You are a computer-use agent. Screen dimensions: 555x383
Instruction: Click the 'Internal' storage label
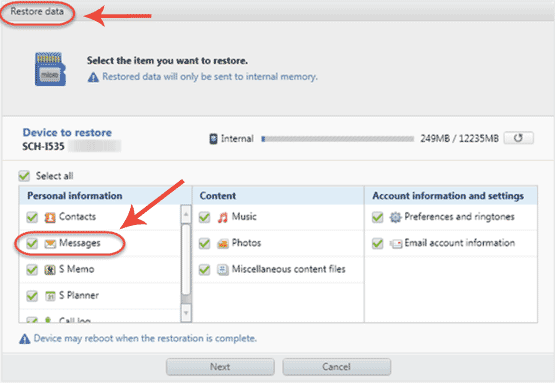point(237,138)
